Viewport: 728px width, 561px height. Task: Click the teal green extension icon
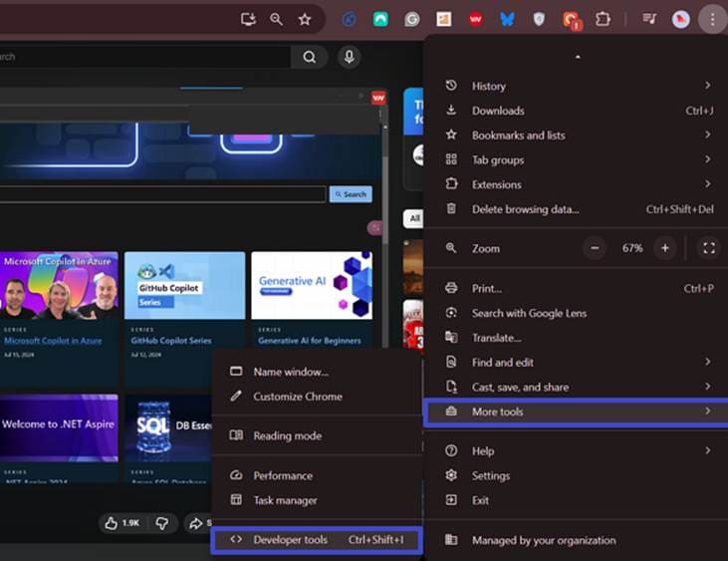click(380, 20)
